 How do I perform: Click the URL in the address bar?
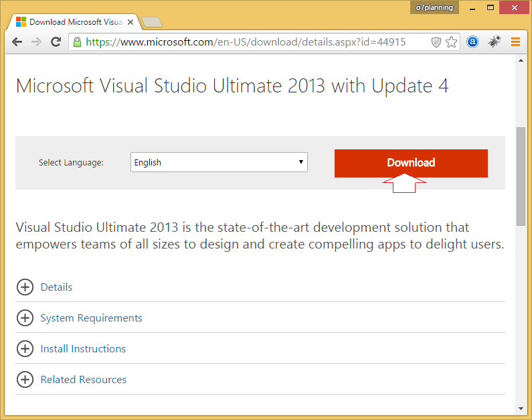tap(246, 42)
